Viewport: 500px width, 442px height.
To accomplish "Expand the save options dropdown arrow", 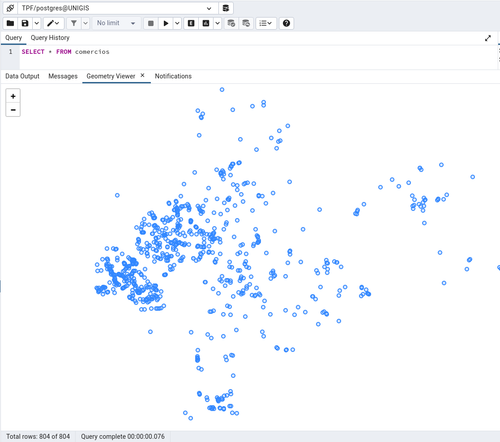I will [x=37, y=23].
